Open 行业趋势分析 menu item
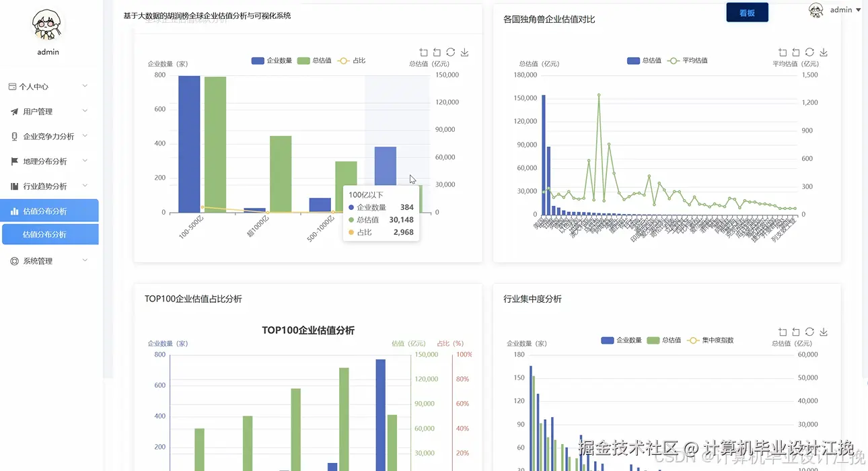This screenshot has width=868, height=471. (50, 186)
